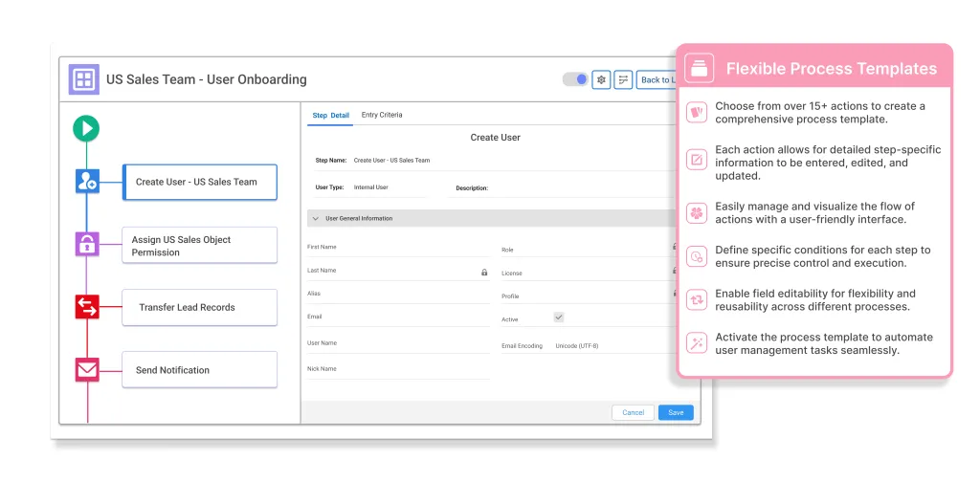Click the License field

point(590,273)
